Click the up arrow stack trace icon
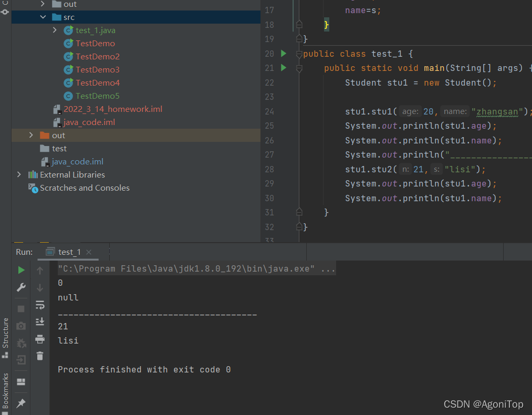532x415 pixels. click(x=40, y=271)
